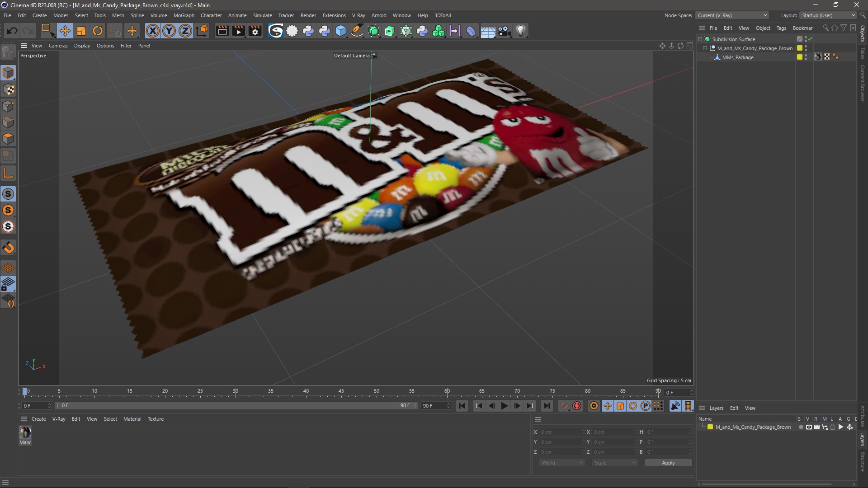
Task: Toggle the red Autokeying button
Action: pos(577,406)
